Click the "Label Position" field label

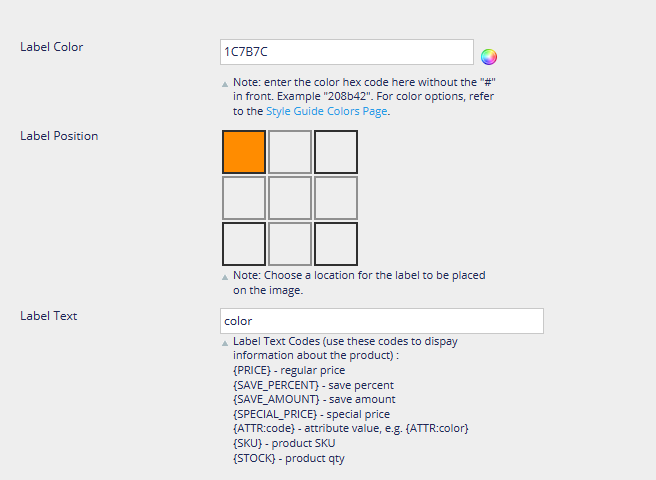(59, 136)
